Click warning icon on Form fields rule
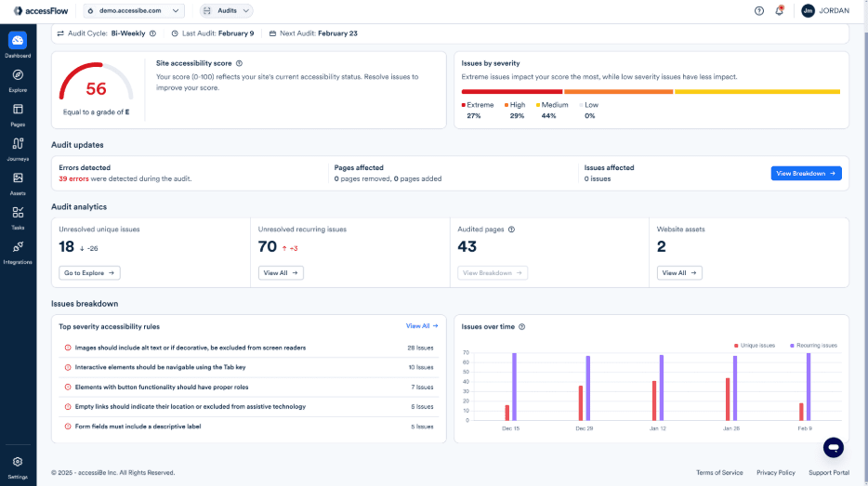868x486 pixels. pyautogui.click(x=68, y=427)
